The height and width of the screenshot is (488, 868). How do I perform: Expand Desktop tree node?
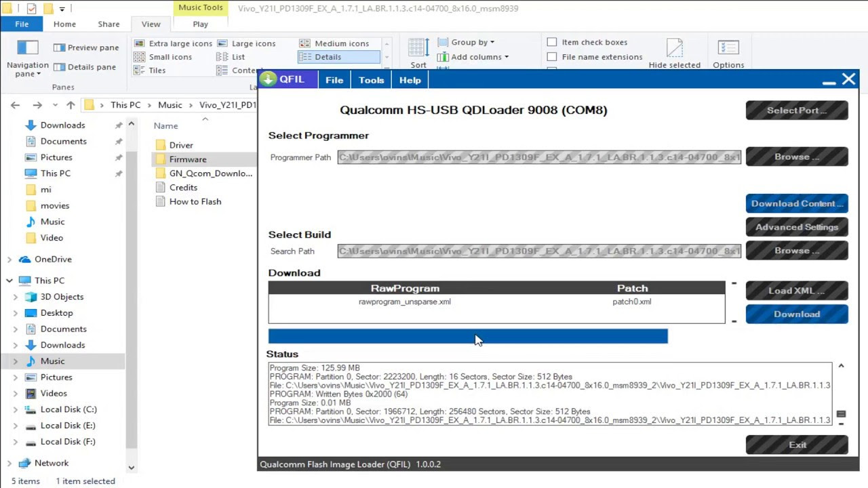coord(16,313)
